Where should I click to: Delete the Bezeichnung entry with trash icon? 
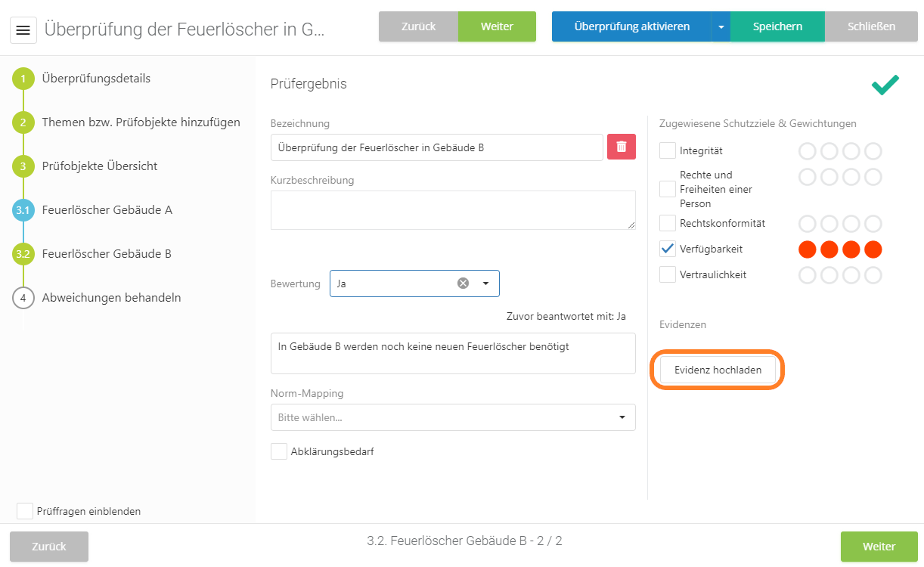coord(621,147)
